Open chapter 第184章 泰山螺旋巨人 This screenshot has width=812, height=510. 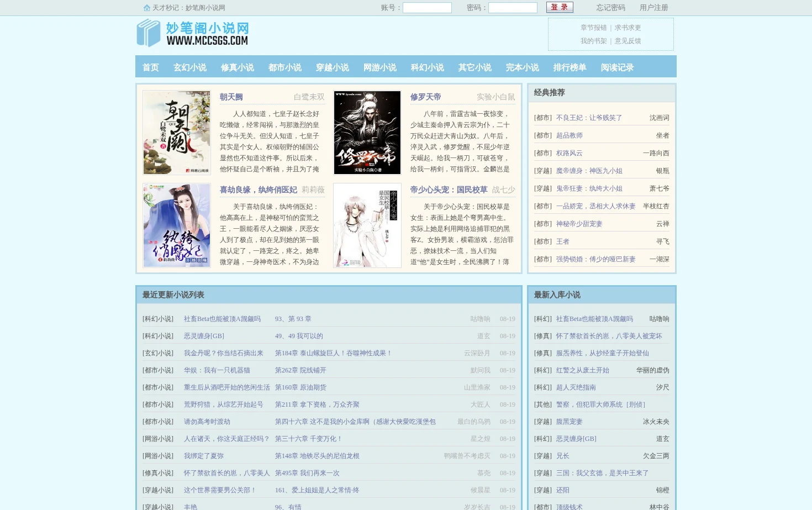coord(334,353)
